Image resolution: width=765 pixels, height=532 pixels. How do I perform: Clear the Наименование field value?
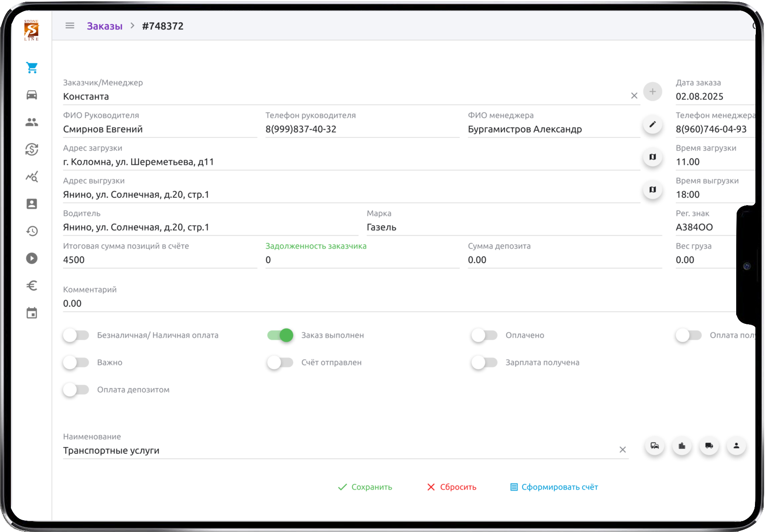623,450
